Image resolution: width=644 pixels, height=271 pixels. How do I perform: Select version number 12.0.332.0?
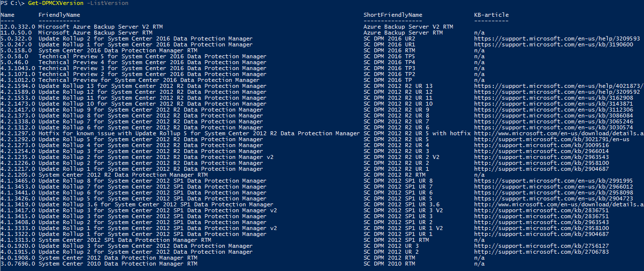click(x=16, y=27)
